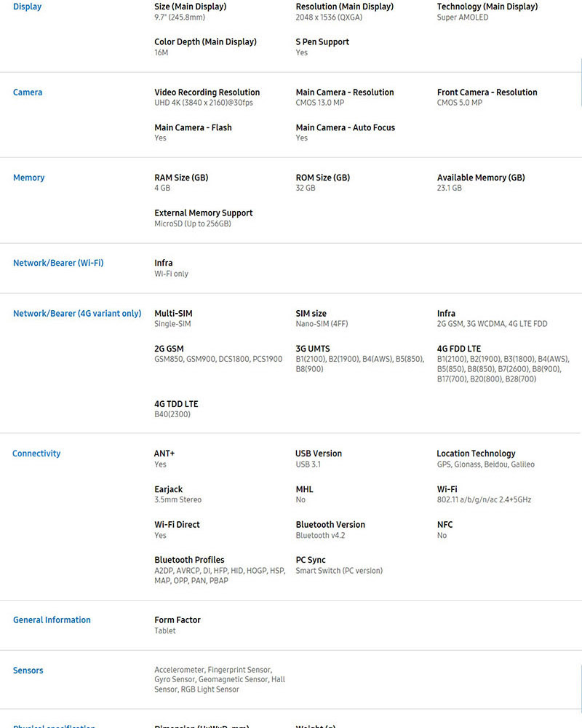Click the "MicroSD (Up to 256GB)" value
582x728 pixels.
(193, 223)
